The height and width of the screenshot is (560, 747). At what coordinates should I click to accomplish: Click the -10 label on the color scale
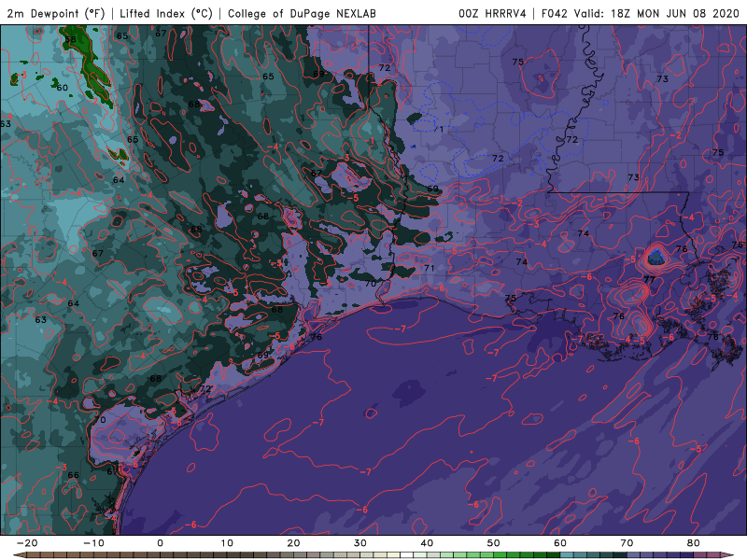[93, 543]
